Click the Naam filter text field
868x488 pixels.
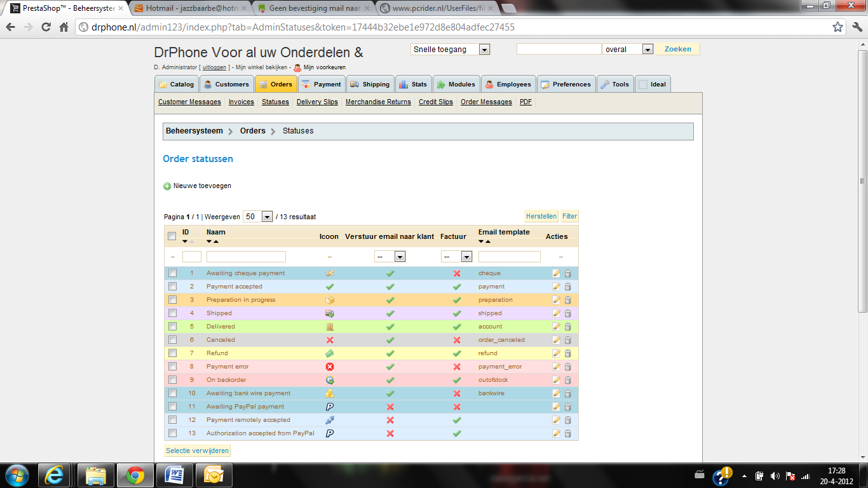tap(246, 257)
